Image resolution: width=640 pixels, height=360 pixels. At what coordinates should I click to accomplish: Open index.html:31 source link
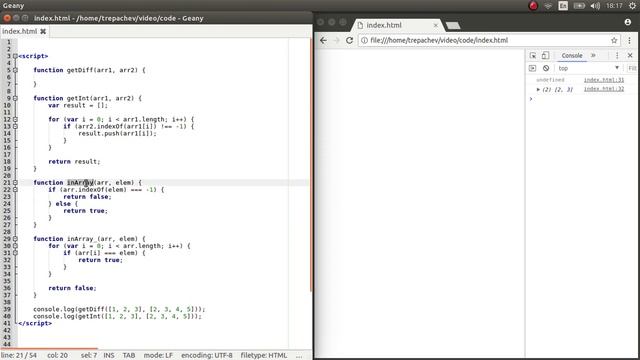point(604,80)
